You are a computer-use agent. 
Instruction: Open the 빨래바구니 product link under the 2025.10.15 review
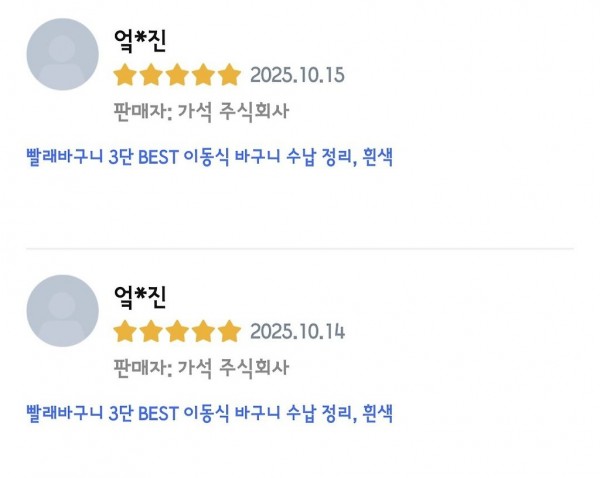click(x=208, y=157)
